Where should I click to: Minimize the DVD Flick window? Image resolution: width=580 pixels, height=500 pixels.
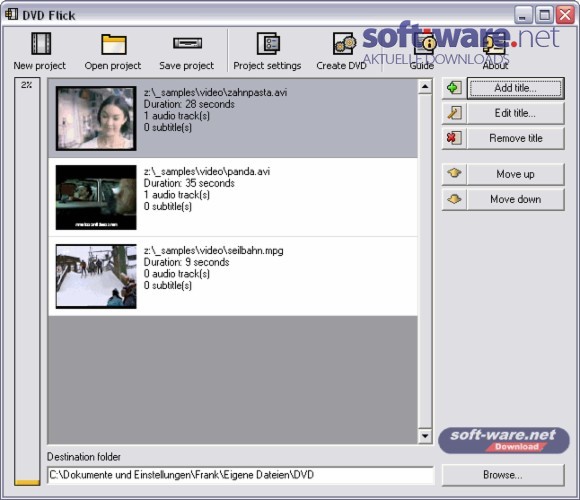523,15
